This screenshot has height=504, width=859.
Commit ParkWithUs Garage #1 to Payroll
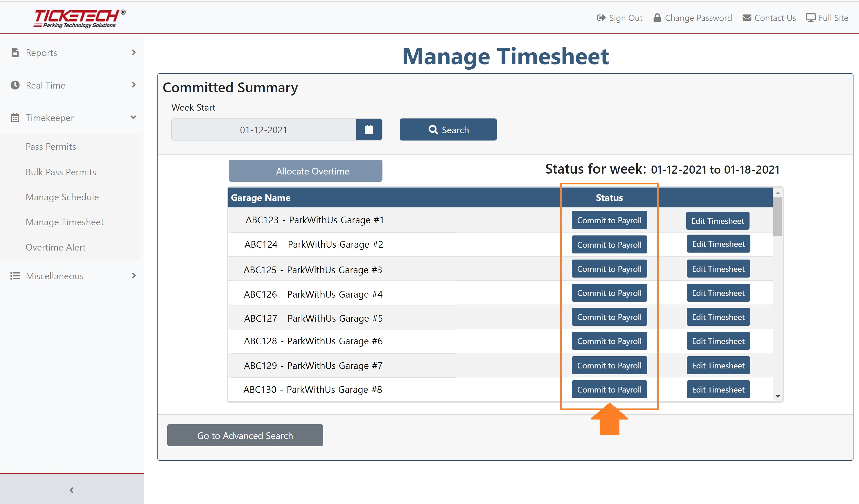tap(609, 220)
